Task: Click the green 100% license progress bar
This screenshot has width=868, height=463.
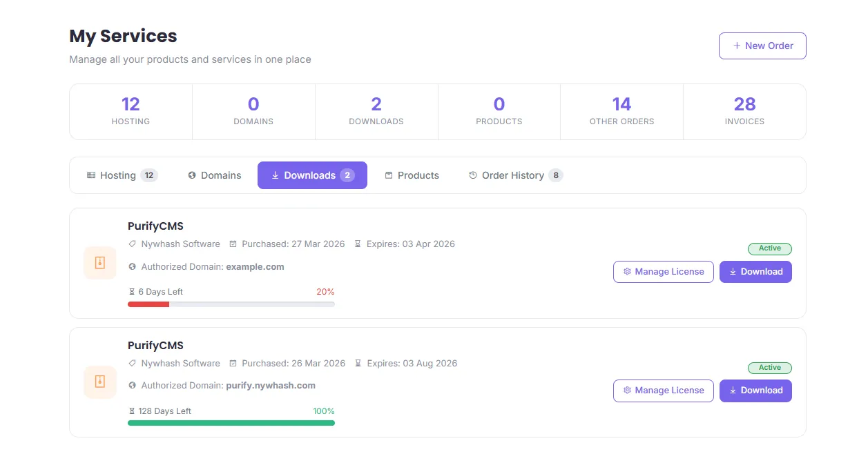Action: point(231,423)
